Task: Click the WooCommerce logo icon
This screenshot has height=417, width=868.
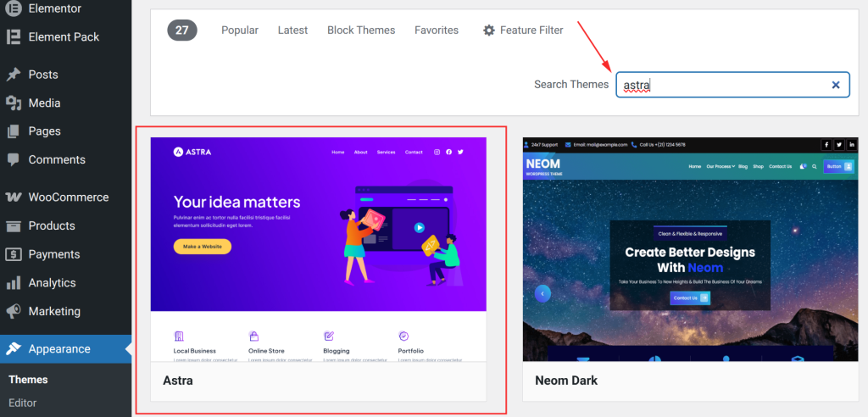Action: tap(14, 197)
